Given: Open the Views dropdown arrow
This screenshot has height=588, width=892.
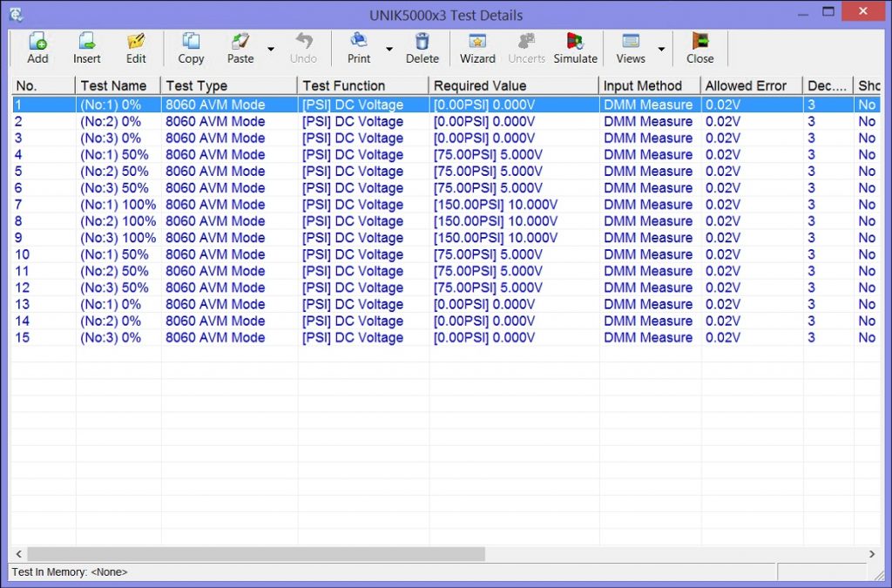Looking at the screenshot, I should 660,49.
